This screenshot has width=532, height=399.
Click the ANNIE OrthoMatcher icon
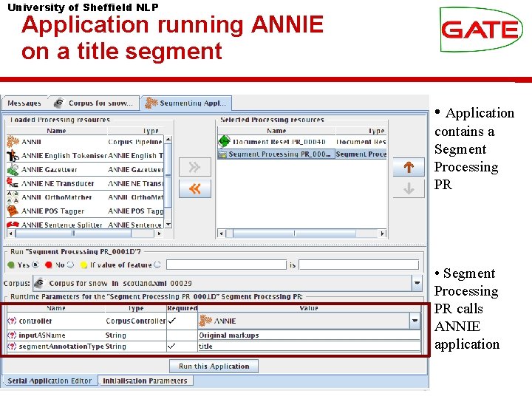point(13,197)
